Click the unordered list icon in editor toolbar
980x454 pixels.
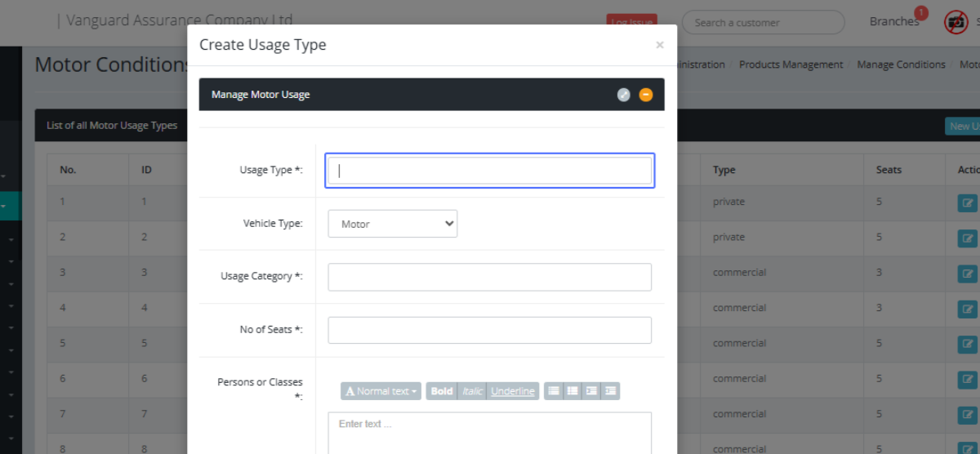coord(554,391)
